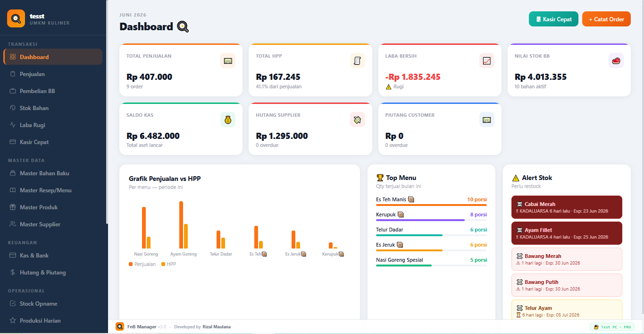Click the Master Produk gift icon
Viewport: 644px width, 334px height.
[x=13, y=207]
